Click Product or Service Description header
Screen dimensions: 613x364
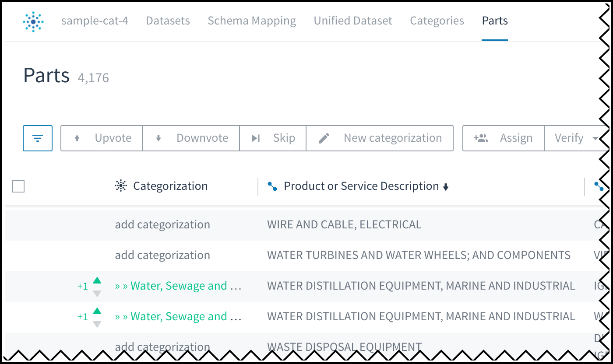(361, 186)
